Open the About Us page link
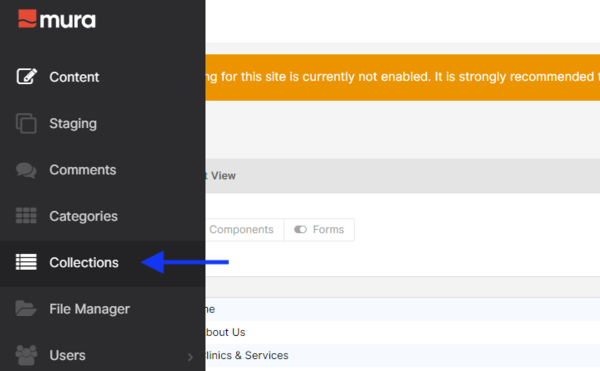The width and height of the screenshot is (600, 371). [225, 332]
